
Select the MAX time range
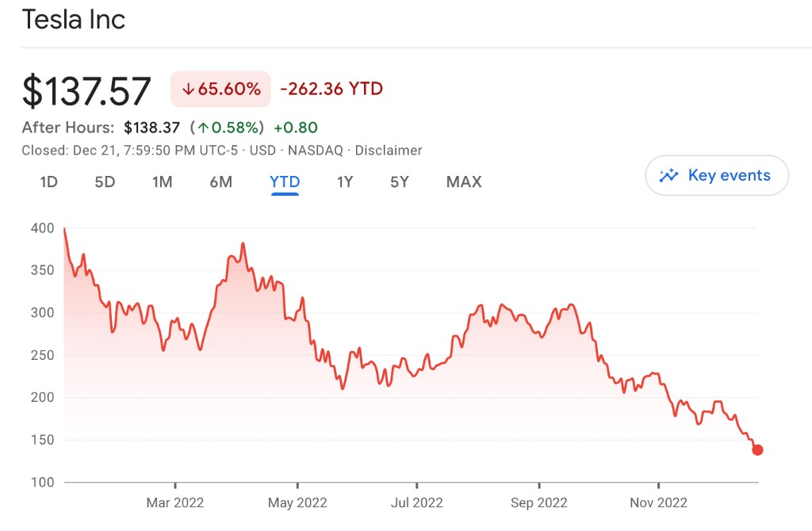(464, 181)
